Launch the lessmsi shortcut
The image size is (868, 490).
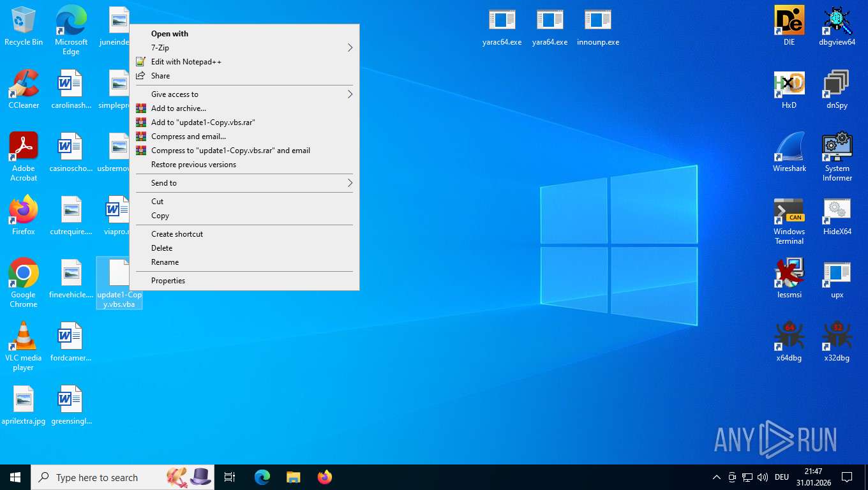click(x=789, y=279)
